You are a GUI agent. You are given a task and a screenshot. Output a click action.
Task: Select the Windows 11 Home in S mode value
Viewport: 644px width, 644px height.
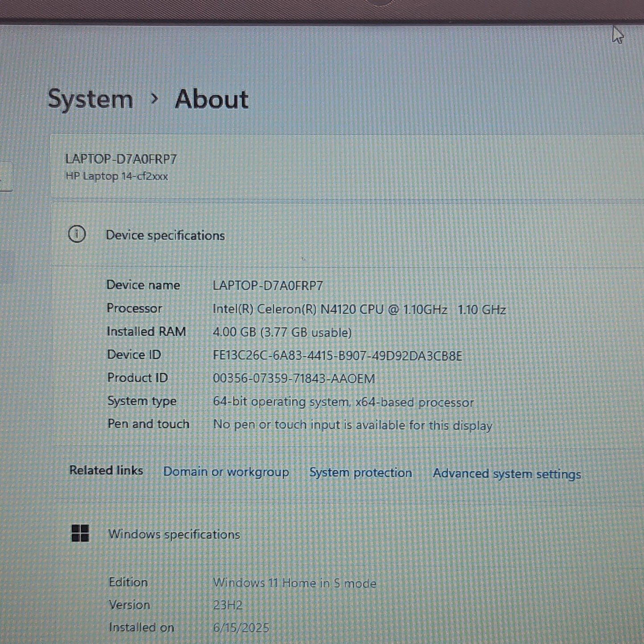point(295,583)
